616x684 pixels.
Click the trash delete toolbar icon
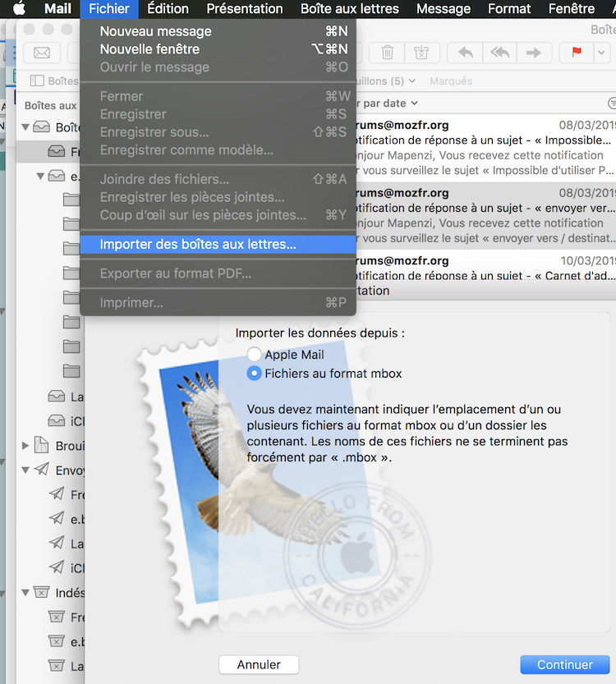pos(387,53)
